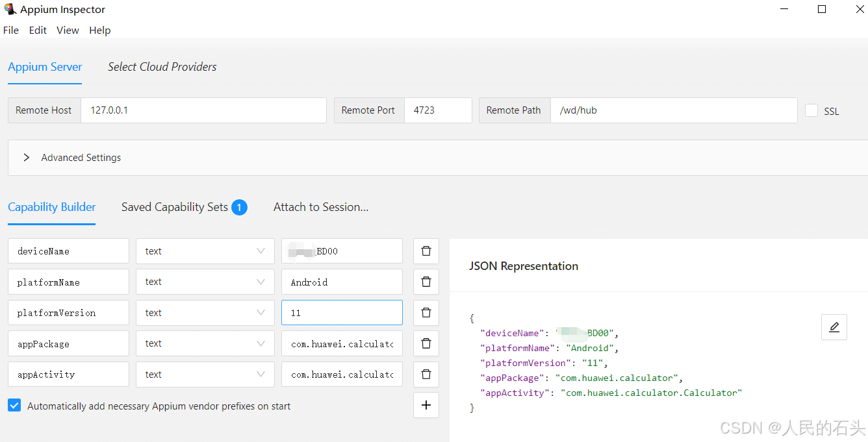868x442 pixels.
Task: Open the Help menu
Action: pyautogui.click(x=100, y=31)
